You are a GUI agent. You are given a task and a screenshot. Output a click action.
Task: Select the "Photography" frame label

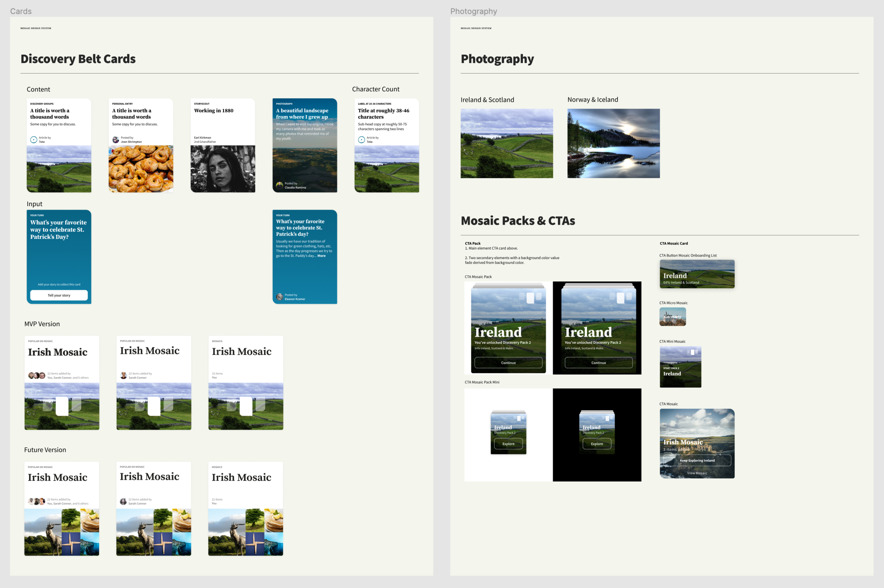click(473, 11)
